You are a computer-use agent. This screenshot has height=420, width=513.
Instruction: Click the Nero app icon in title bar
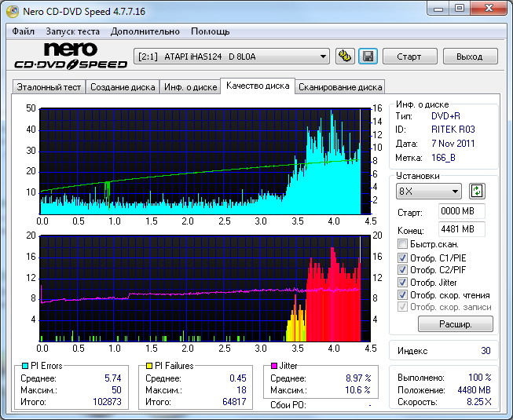(13, 11)
